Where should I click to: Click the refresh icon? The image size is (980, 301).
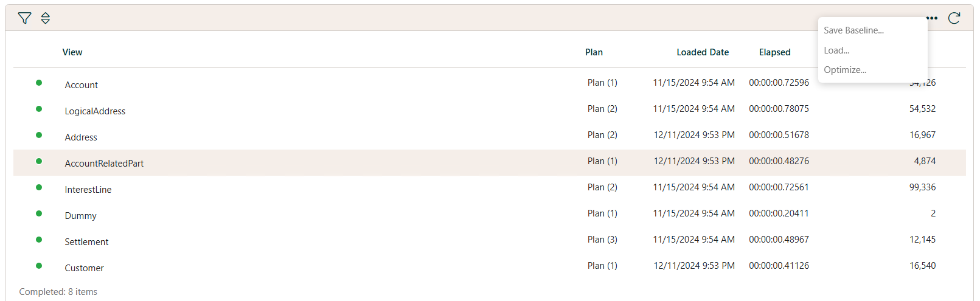(954, 18)
